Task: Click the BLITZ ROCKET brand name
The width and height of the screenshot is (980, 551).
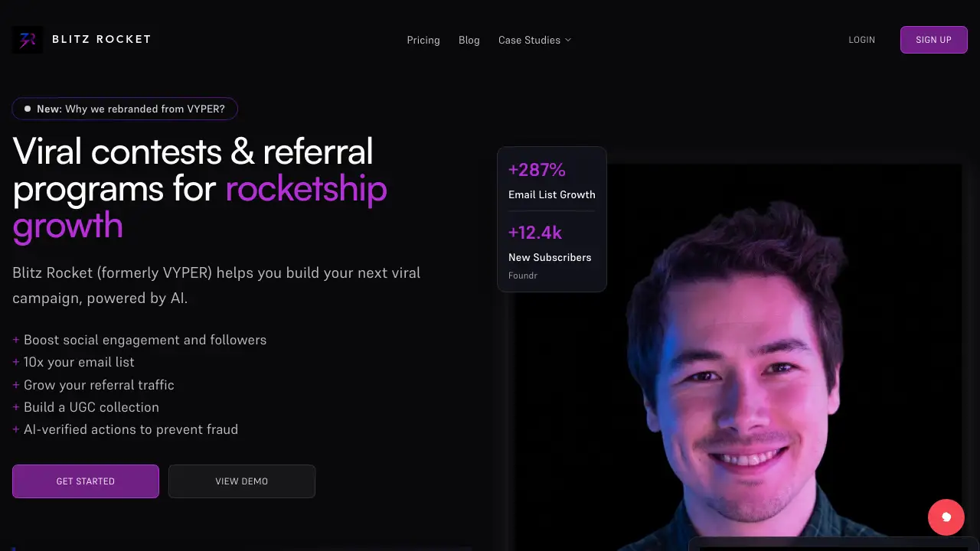Action: click(x=102, y=39)
